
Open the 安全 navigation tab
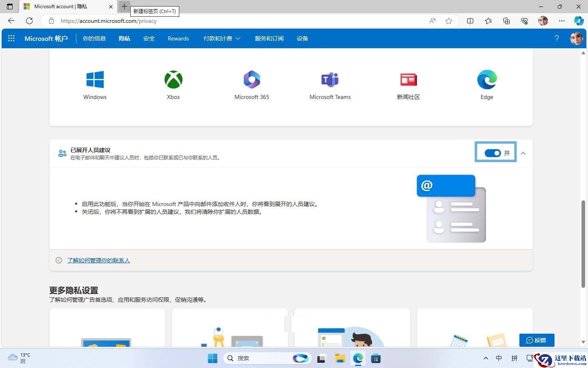point(149,38)
